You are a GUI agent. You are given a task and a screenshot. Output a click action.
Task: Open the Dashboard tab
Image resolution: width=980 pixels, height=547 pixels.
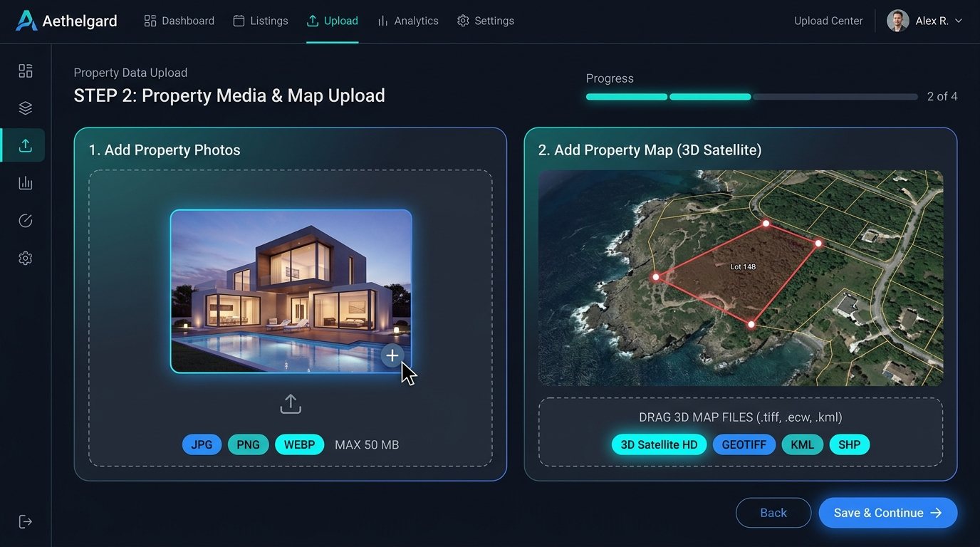179,21
